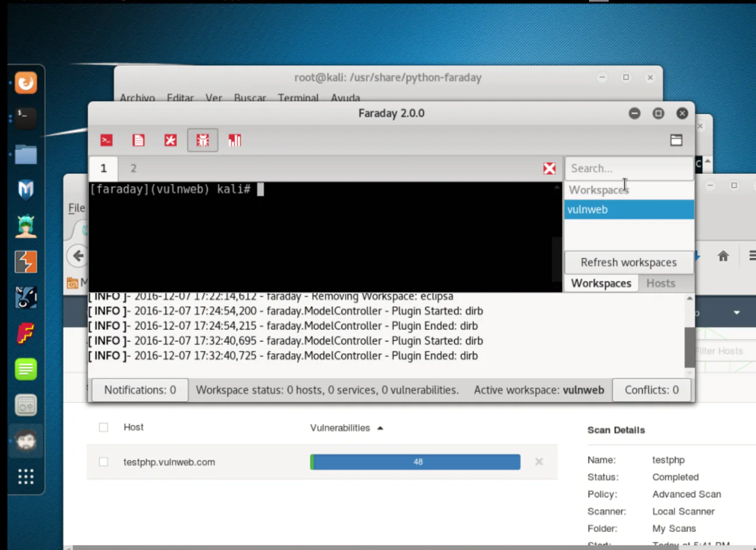Open Burp Suite from the dock
Viewport: 756px width, 550px height.
click(26, 262)
